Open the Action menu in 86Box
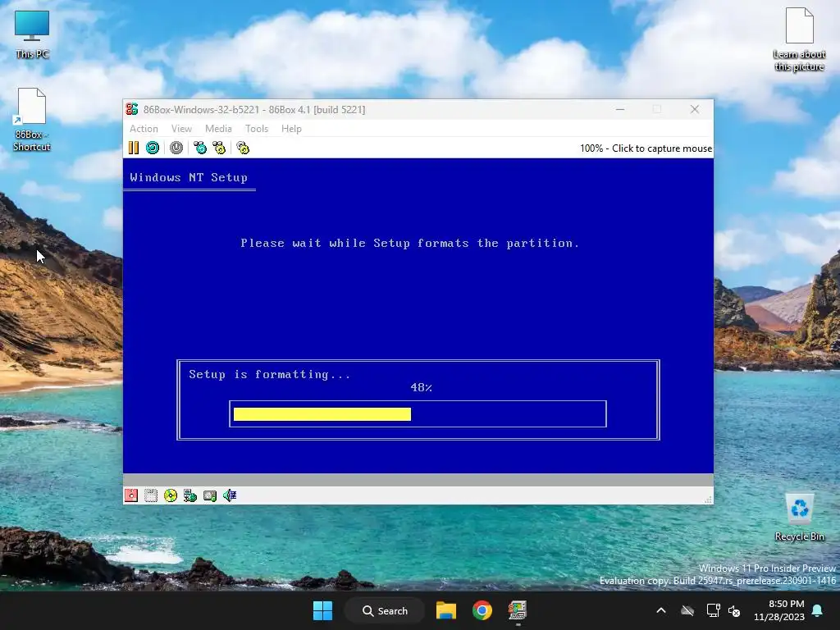Image resolution: width=840 pixels, height=630 pixels. coord(144,129)
